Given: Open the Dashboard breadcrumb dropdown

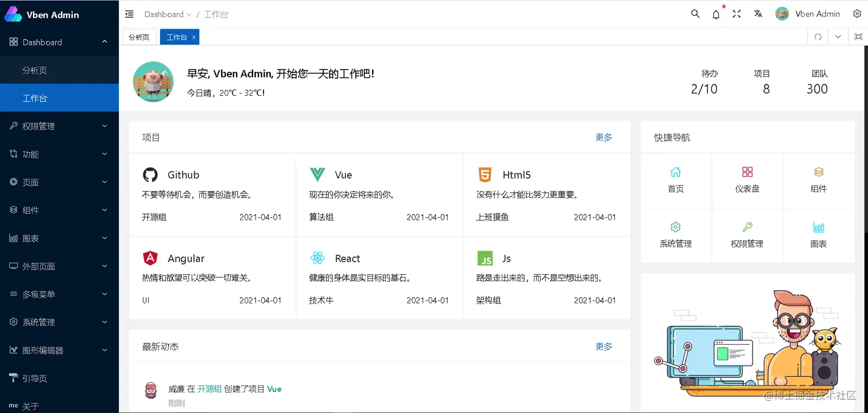Looking at the screenshot, I should click(x=168, y=14).
